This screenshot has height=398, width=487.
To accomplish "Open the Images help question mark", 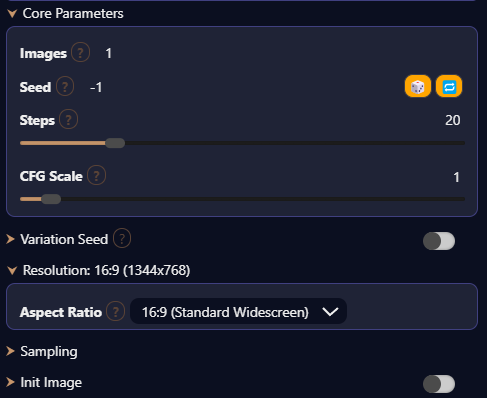I will [80, 52].
